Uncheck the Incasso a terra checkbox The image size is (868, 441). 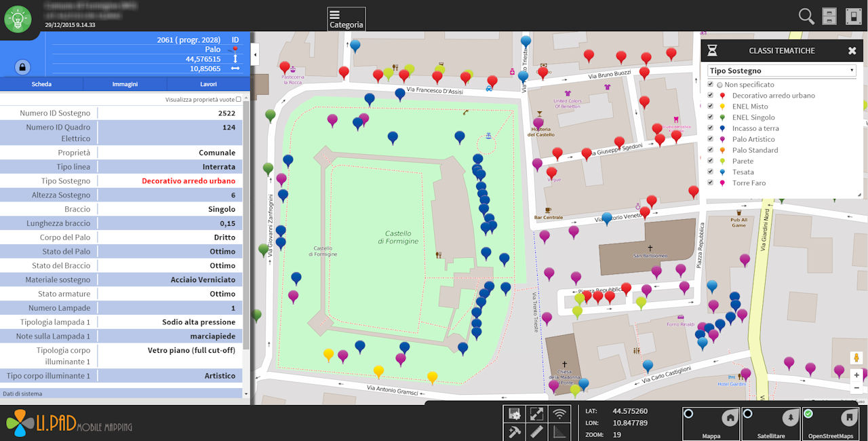(711, 128)
